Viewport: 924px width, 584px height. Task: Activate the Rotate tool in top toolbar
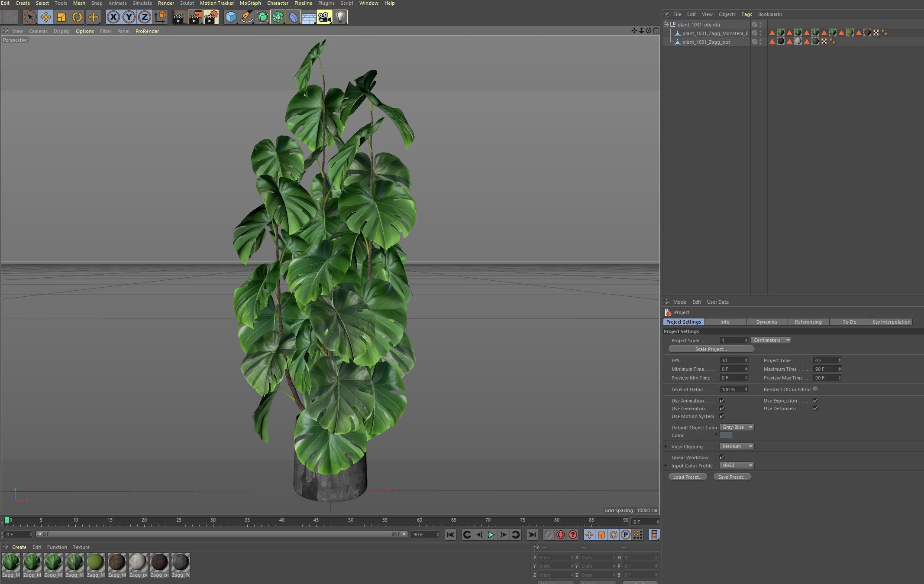(77, 17)
